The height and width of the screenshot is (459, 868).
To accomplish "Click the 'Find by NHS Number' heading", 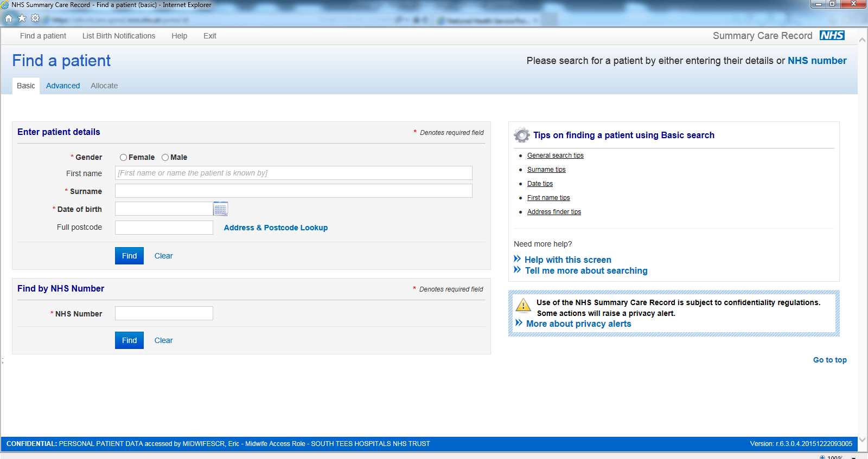I will tap(61, 288).
